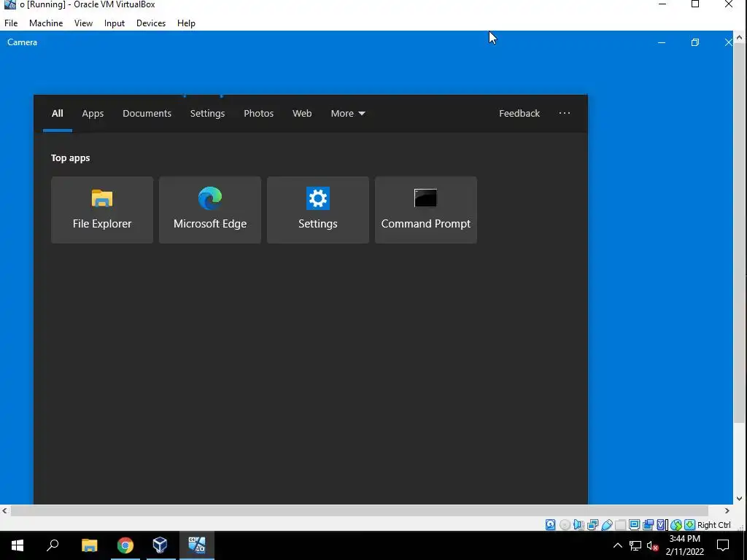Click VirtualBox optical drive status icon

point(565,525)
